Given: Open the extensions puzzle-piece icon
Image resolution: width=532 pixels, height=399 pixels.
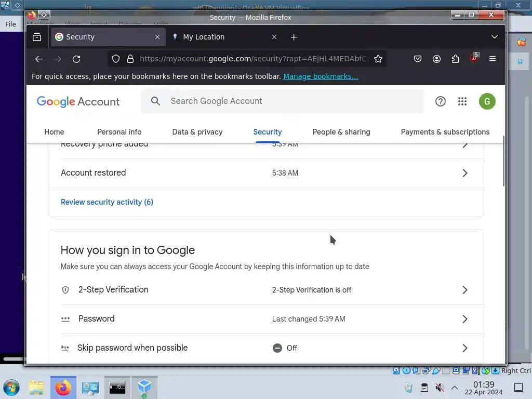Looking at the screenshot, I should 455,59.
